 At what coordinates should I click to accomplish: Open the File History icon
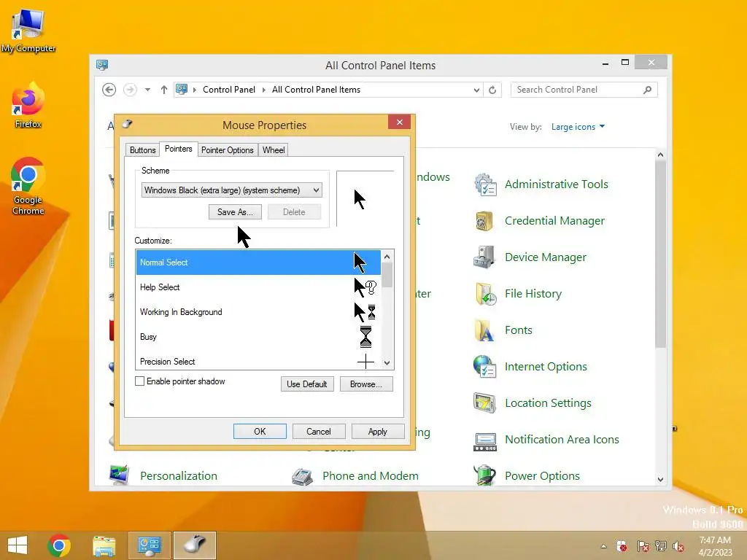[x=485, y=294]
